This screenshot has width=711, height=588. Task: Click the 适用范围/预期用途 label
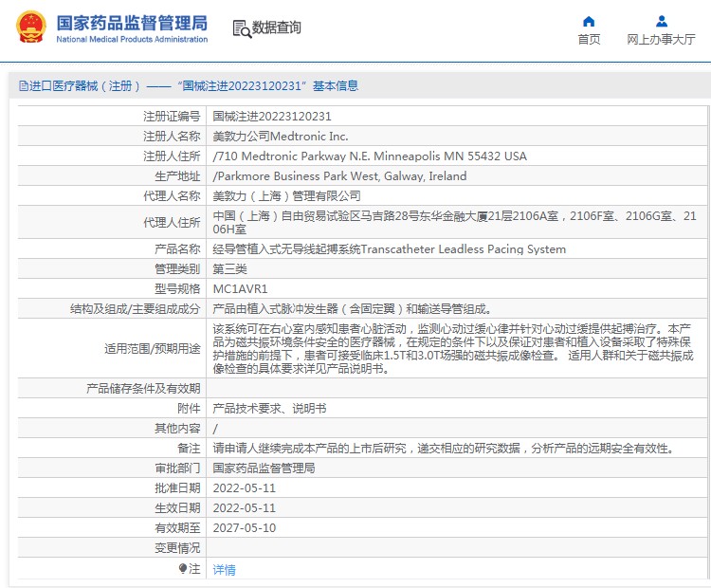point(153,348)
